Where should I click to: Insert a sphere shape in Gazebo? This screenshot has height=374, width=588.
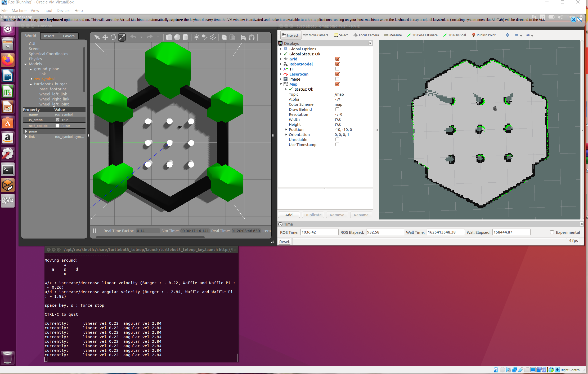tap(177, 37)
